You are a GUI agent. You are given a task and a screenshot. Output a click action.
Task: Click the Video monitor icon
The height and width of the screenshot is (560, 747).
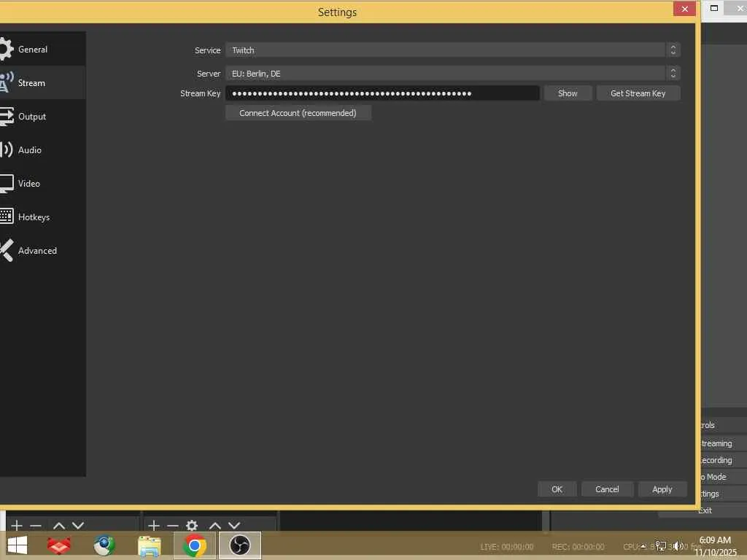coord(6,183)
